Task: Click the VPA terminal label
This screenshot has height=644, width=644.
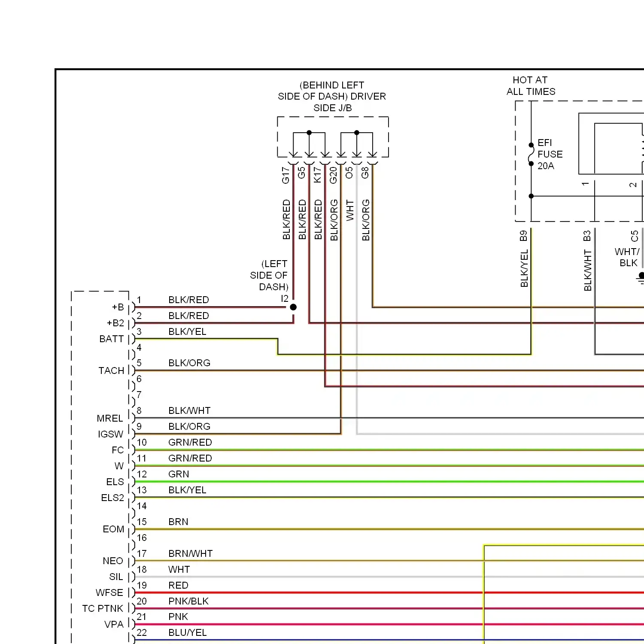Action: pos(114,625)
